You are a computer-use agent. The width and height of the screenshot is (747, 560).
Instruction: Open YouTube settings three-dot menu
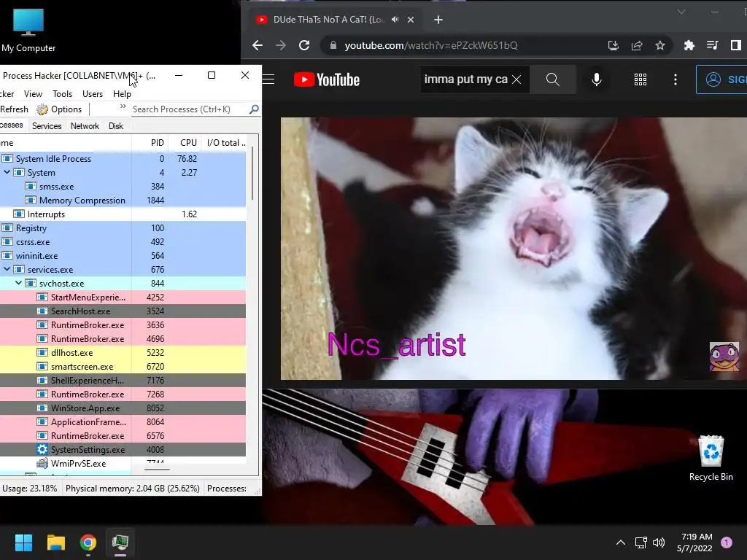(x=675, y=79)
